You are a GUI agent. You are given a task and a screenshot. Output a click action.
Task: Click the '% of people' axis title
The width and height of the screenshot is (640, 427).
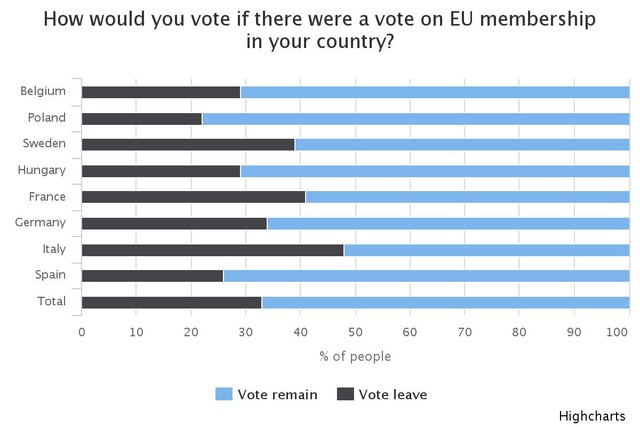(x=355, y=356)
